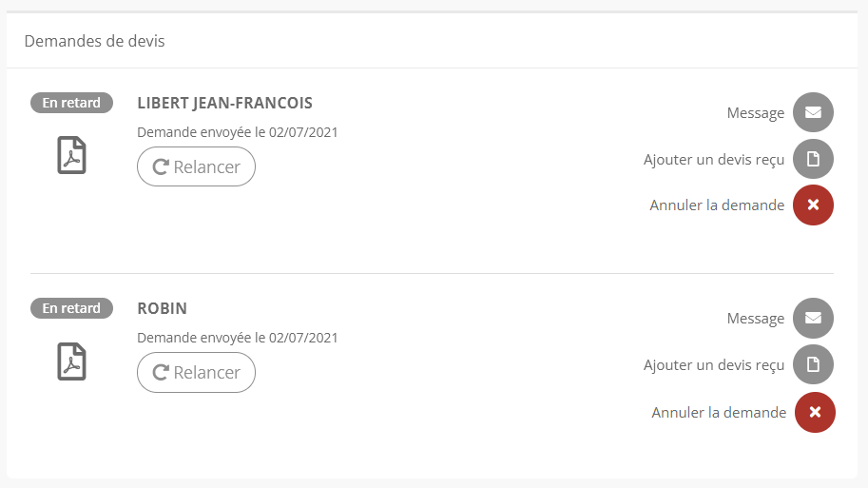Open the message envelope icon for LIBERT JEAN-FRANCOIS
The height and width of the screenshot is (488, 868).
(813, 112)
